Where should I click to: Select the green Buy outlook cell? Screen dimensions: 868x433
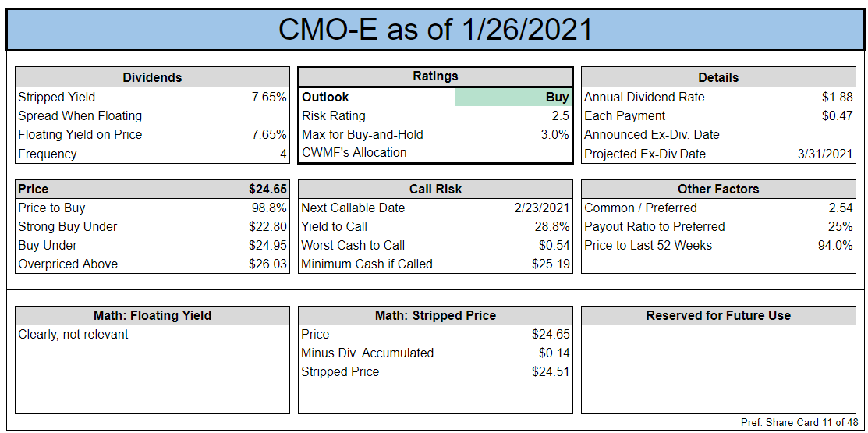click(x=512, y=98)
